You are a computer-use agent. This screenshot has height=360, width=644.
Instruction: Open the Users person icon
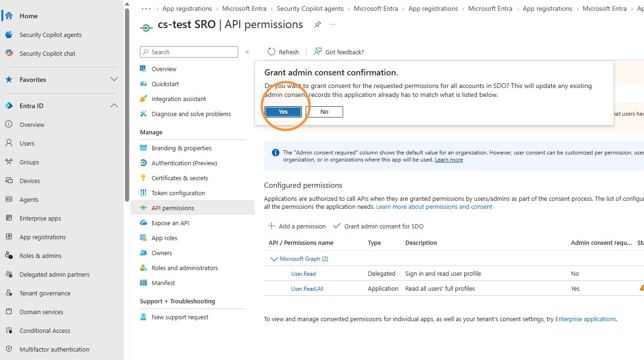[x=9, y=143]
